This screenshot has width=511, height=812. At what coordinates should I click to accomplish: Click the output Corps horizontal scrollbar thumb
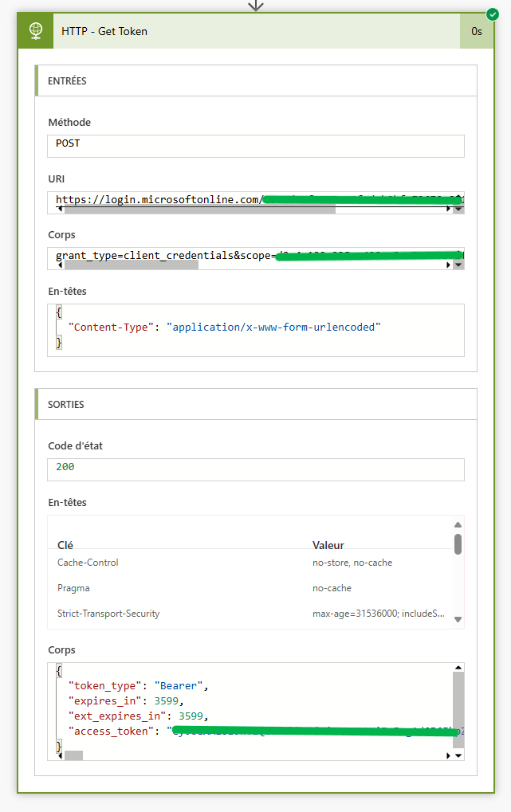tap(73, 755)
